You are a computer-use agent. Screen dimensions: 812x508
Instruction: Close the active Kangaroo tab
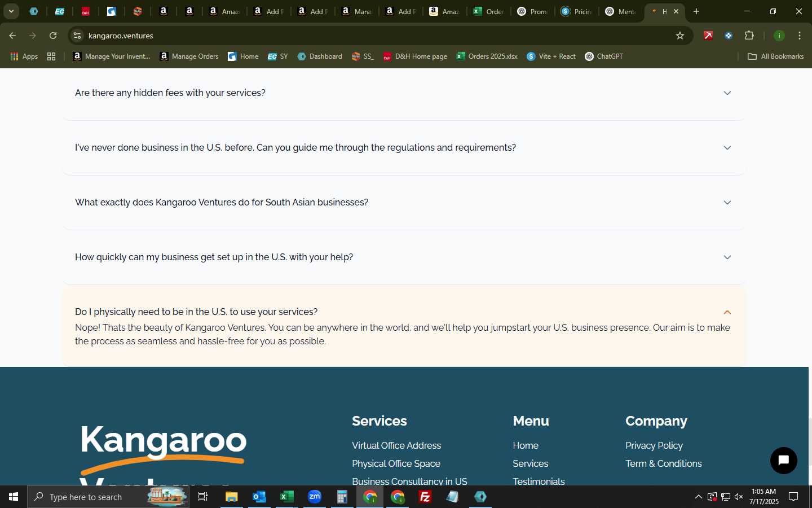pyautogui.click(x=676, y=11)
